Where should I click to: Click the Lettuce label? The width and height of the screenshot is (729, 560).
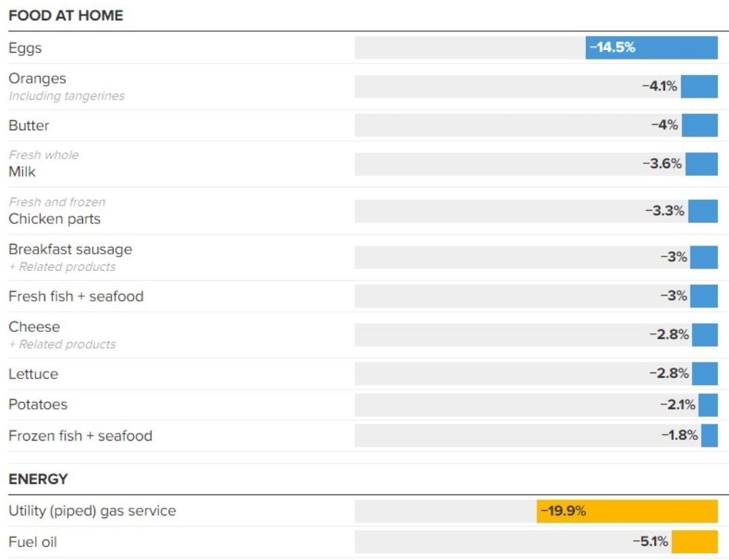pos(33,374)
